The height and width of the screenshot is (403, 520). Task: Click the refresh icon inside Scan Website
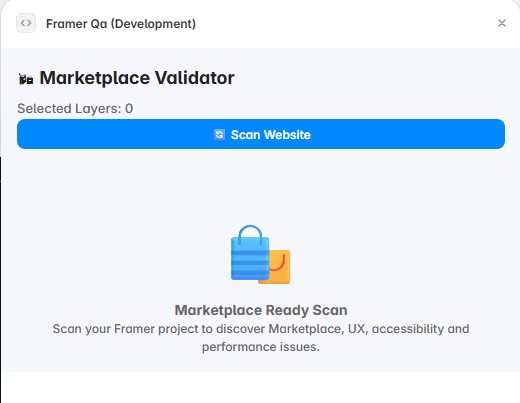tap(219, 135)
